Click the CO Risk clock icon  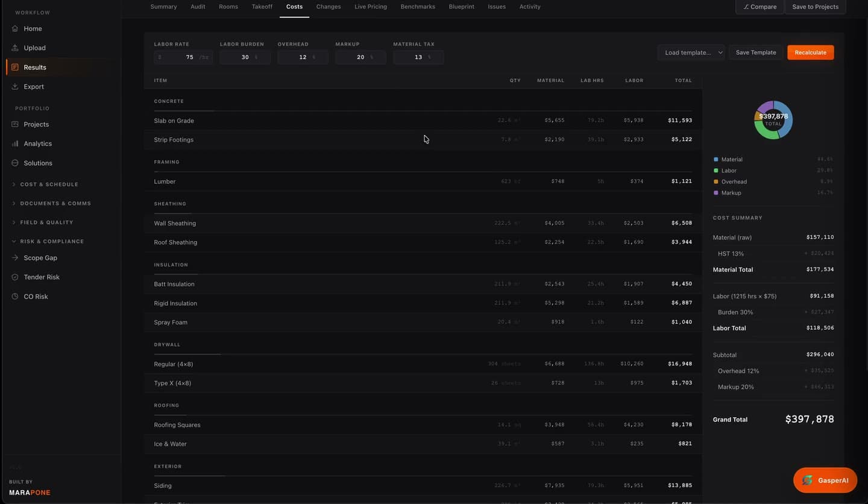pos(15,296)
